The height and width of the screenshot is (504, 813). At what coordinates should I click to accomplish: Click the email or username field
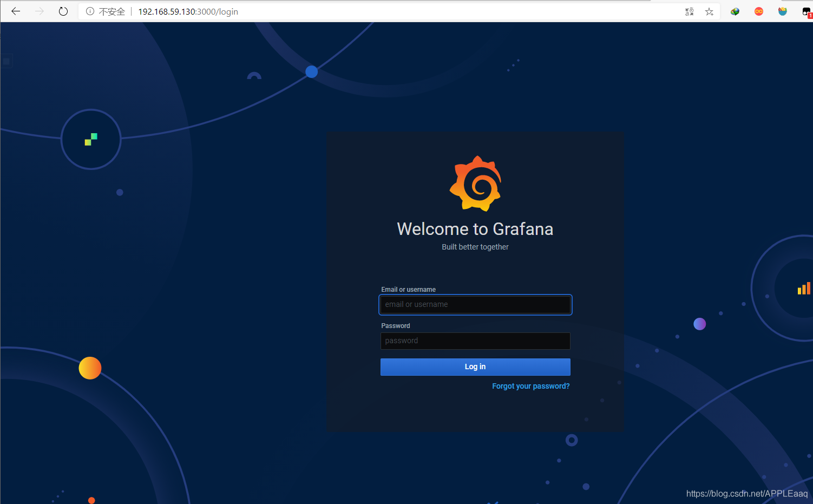coord(475,304)
